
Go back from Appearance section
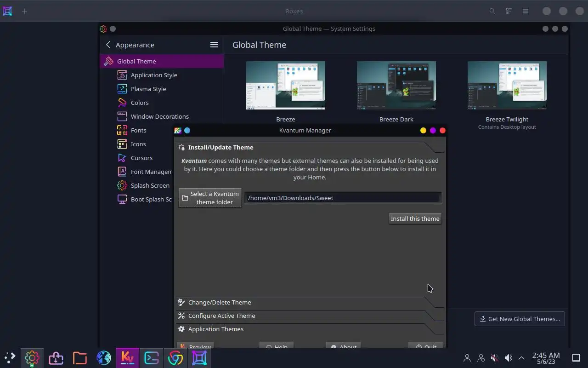coord(108,45)
